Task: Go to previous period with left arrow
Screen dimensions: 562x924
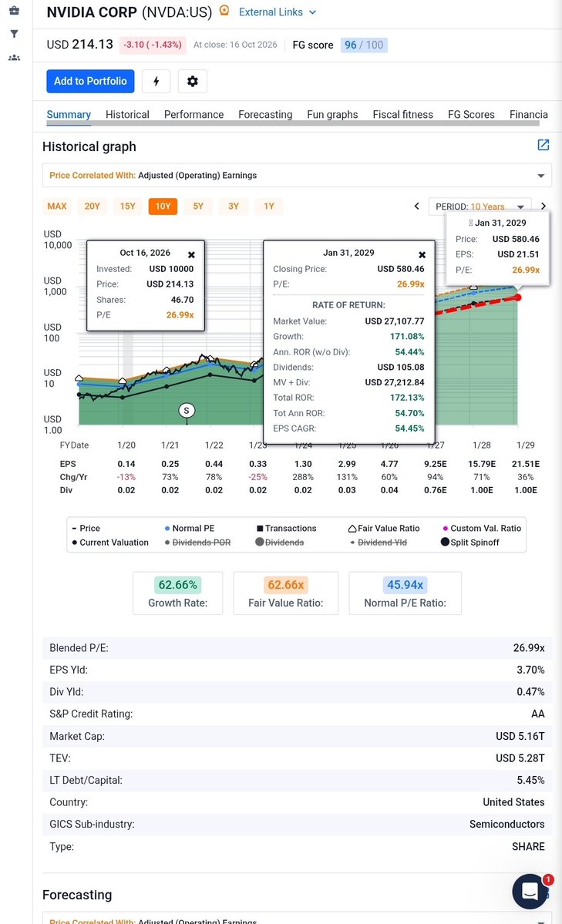Action: (x=416, y=207)
